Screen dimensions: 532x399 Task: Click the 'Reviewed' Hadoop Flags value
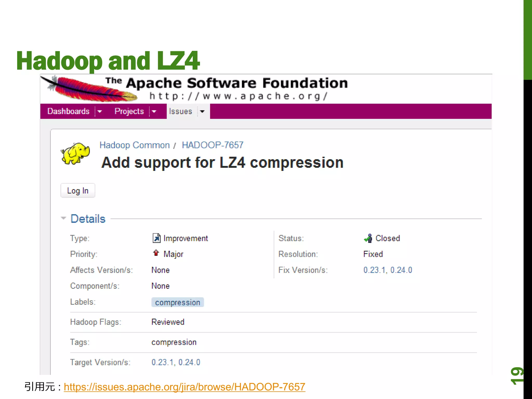point(168,322)
